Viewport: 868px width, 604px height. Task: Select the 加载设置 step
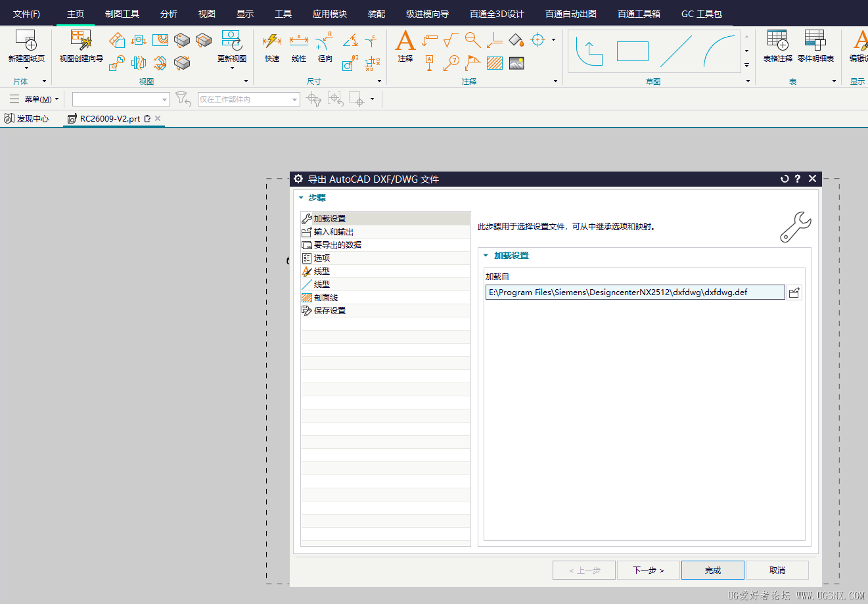385,218
